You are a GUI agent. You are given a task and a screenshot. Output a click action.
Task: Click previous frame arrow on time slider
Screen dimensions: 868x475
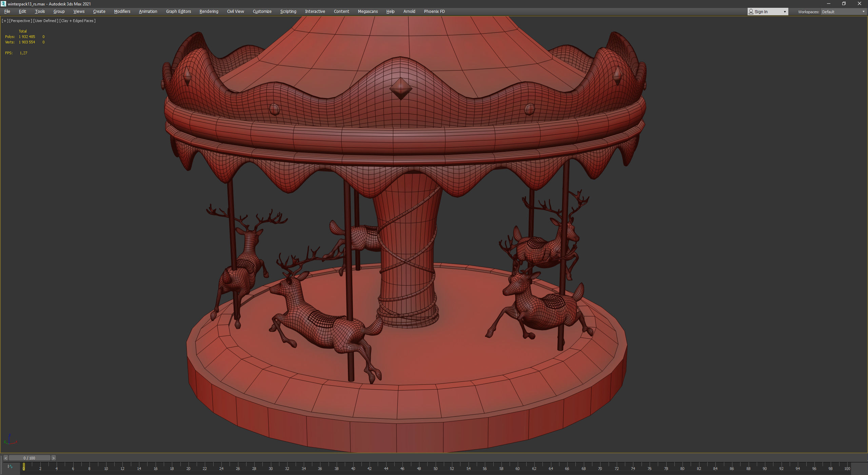tap(5, 458)
